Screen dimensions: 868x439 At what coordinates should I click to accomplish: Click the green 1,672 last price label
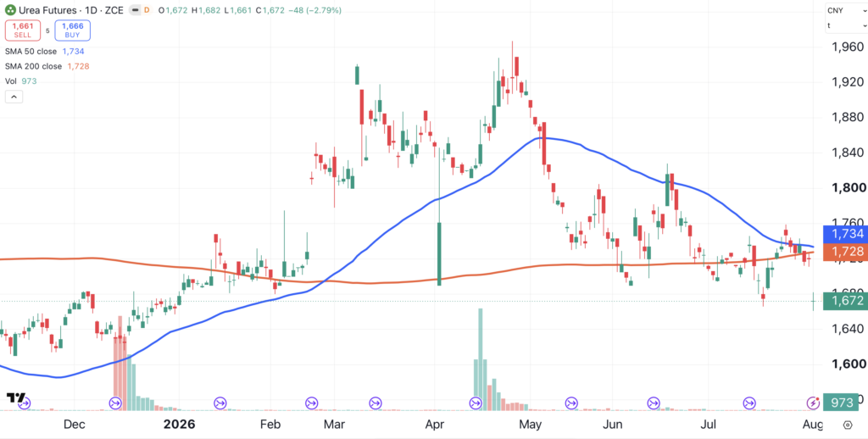[845, 301]
